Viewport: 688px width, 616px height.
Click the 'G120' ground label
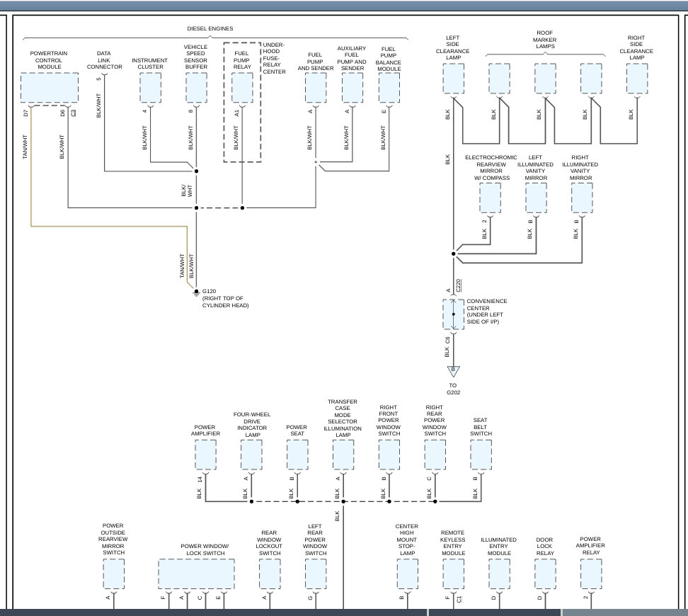pos(210,291)
